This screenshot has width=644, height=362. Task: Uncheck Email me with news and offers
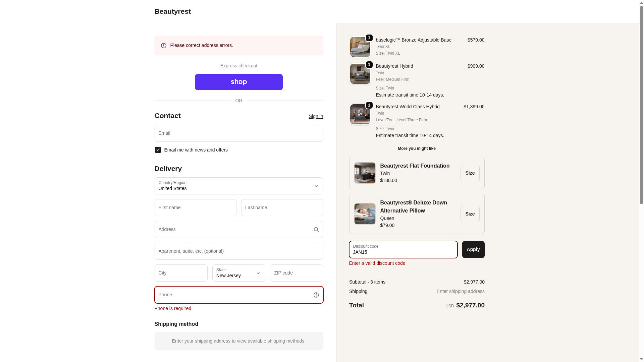tap(158, 150)
